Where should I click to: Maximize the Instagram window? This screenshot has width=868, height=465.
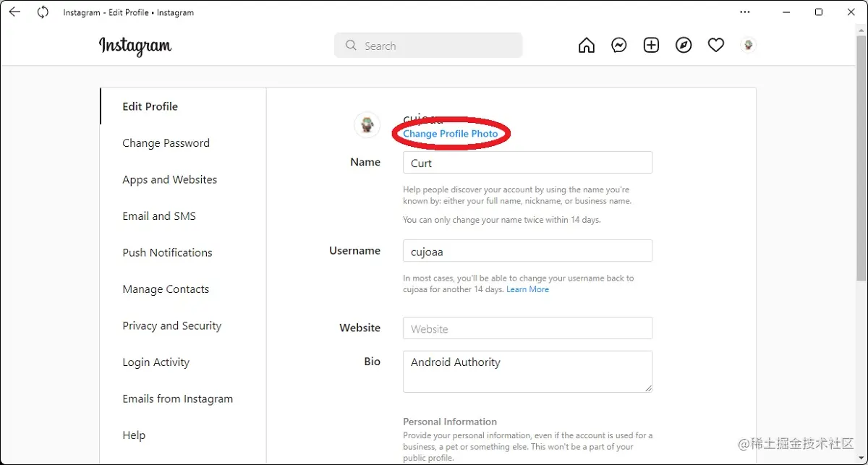coord(818,12)
